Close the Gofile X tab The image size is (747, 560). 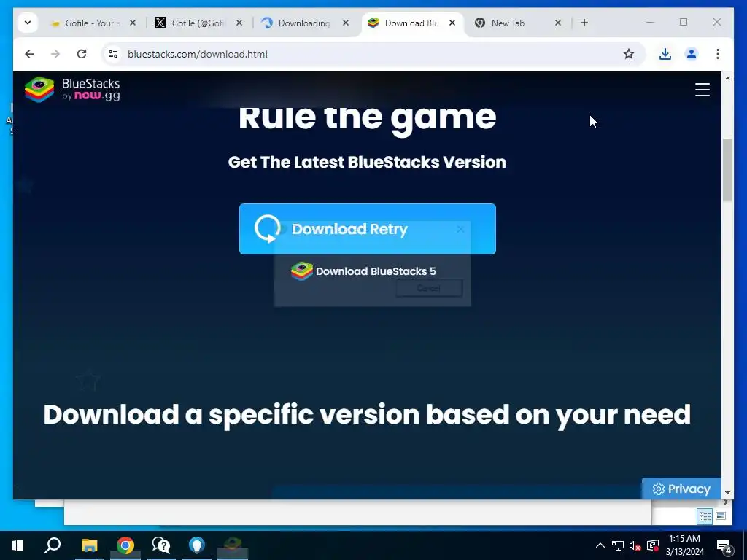(x=239, y=23)
